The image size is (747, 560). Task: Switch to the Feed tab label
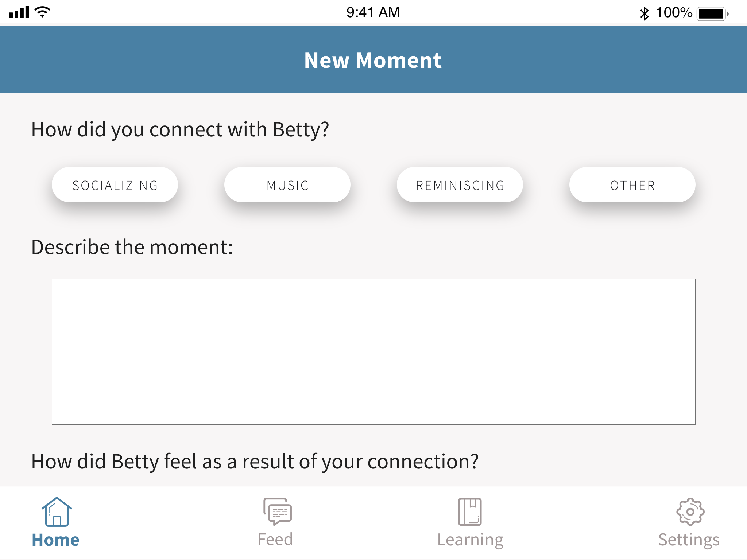click(275, 540)
